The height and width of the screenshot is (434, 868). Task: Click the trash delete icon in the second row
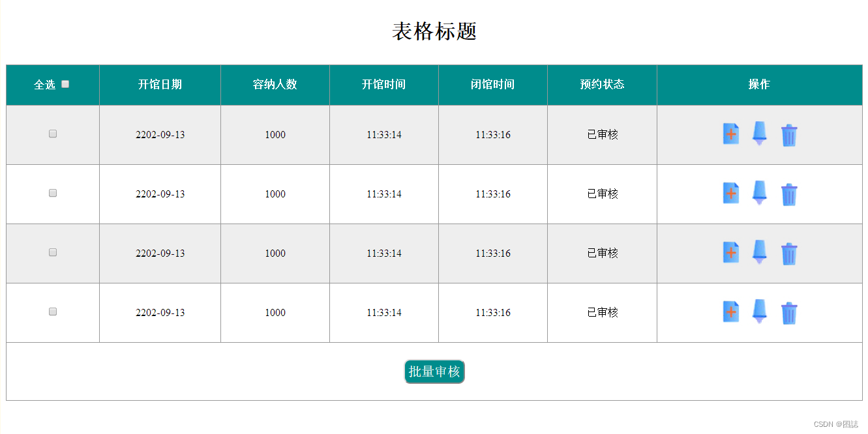(789, 194)
